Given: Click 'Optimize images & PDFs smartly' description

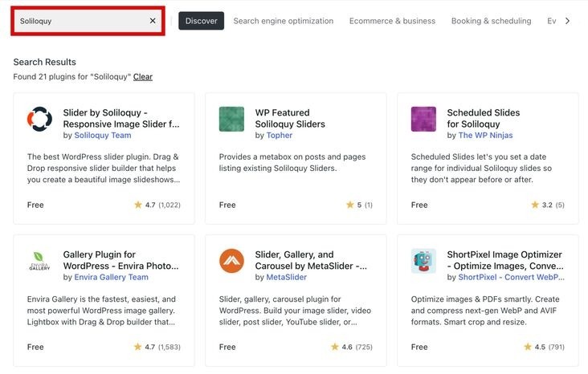Looking at the screenshot, I should pos(485,311).
